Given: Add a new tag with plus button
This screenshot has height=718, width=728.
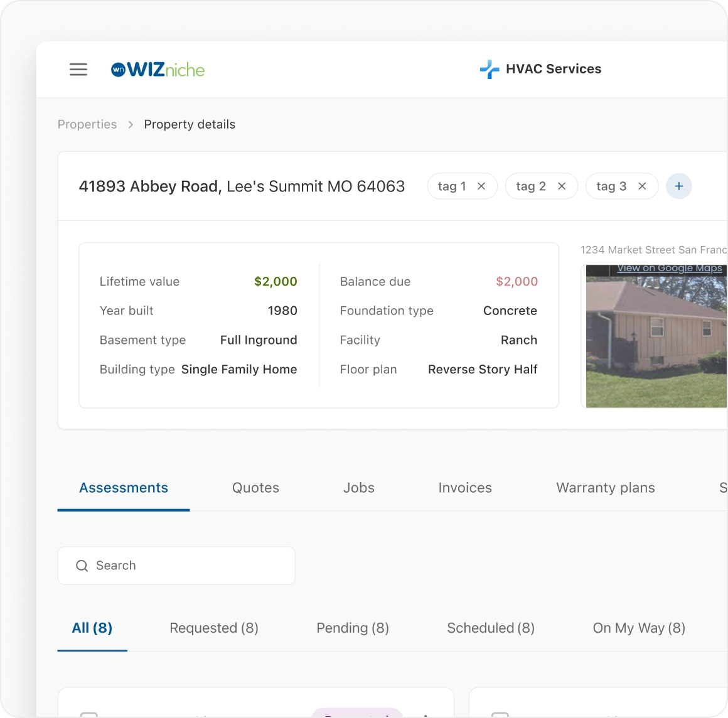Looking at the screenshot, I should [x=678, y=186].
